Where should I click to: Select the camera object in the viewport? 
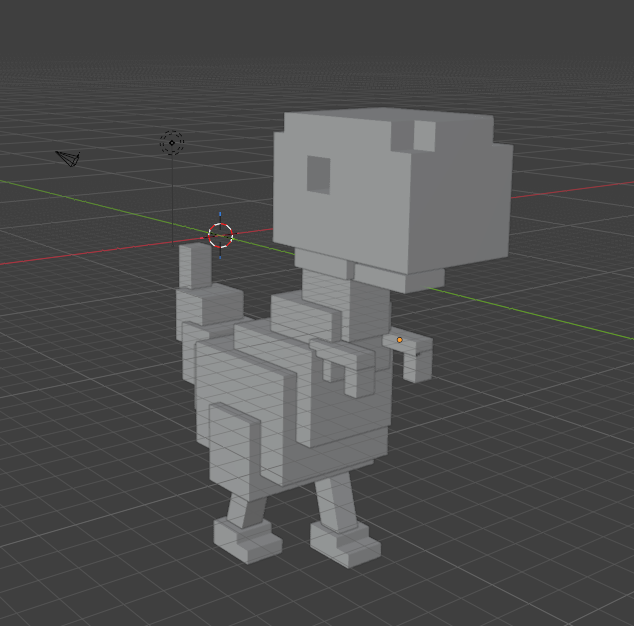[x=68, y=158]
